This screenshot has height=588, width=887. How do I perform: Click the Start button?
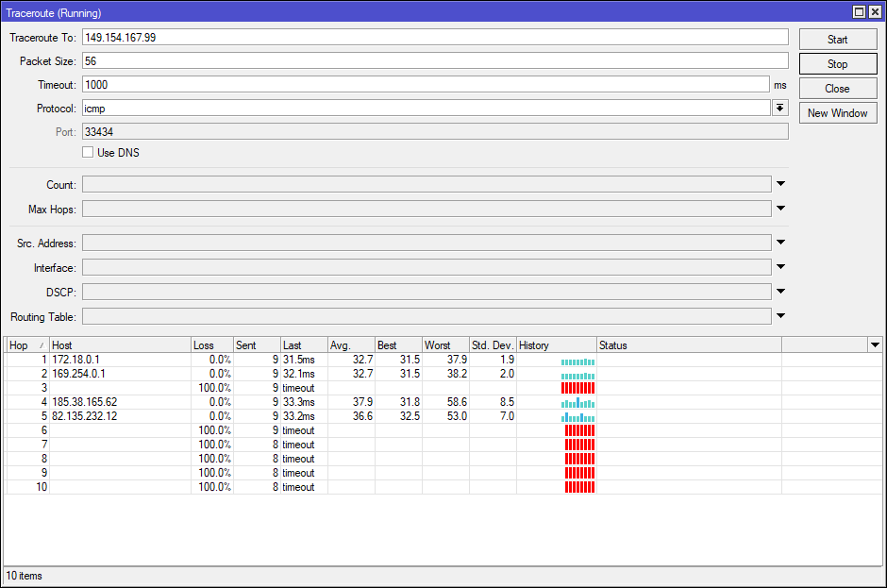(838, 39)
